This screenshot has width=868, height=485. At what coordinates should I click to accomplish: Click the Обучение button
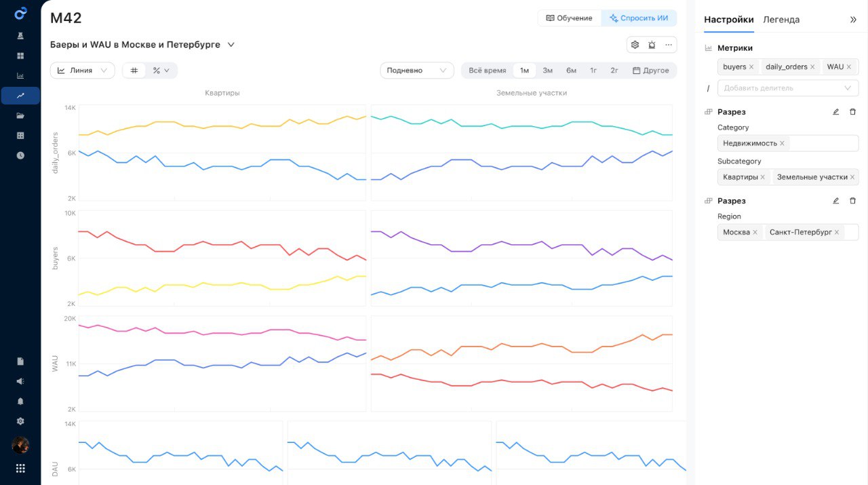(569, 18)
